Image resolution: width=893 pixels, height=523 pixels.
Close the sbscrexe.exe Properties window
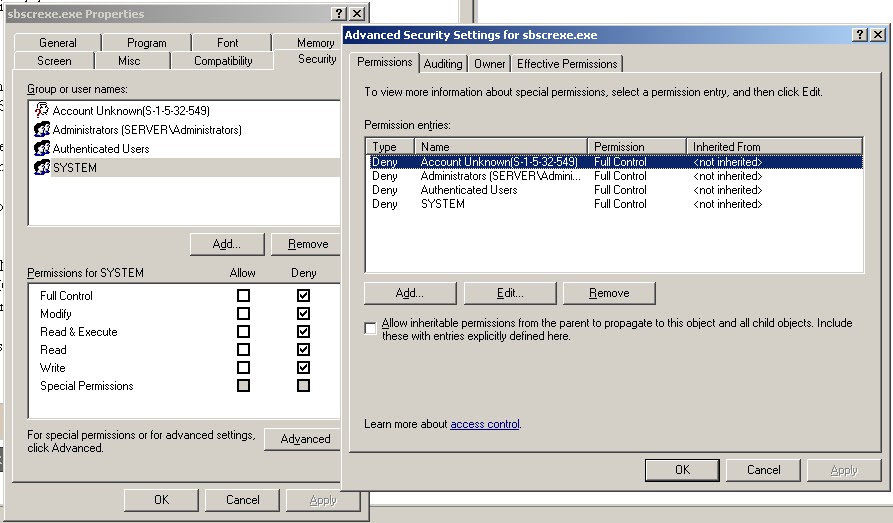(x=357, y=14)
